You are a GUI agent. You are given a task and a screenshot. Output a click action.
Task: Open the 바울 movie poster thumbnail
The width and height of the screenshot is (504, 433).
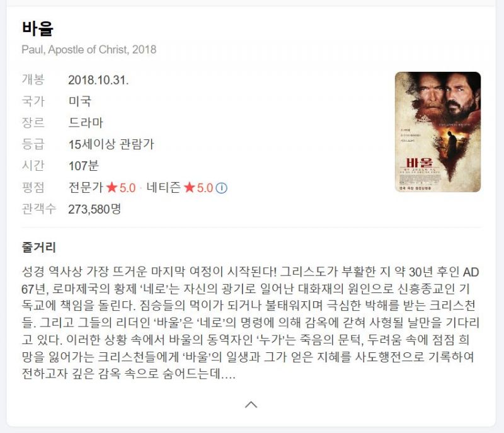(x=438, y=132)
